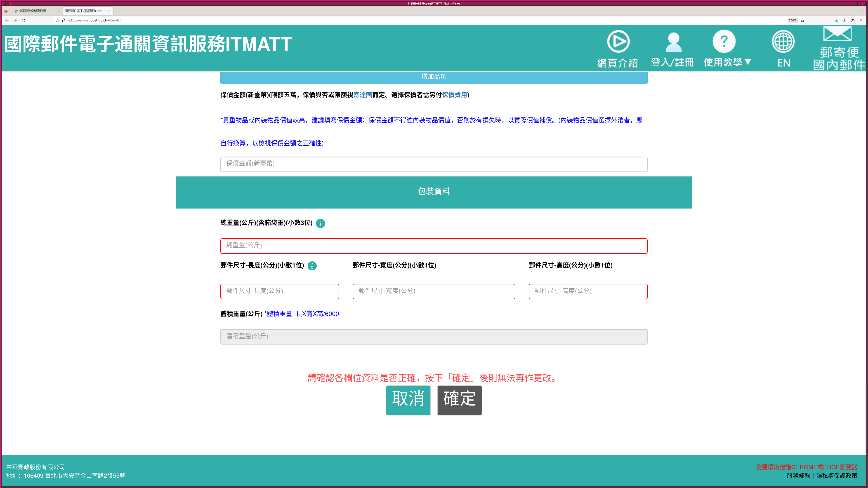Open the 寄達國 link
Screen dimensions: 868x488
363,95
